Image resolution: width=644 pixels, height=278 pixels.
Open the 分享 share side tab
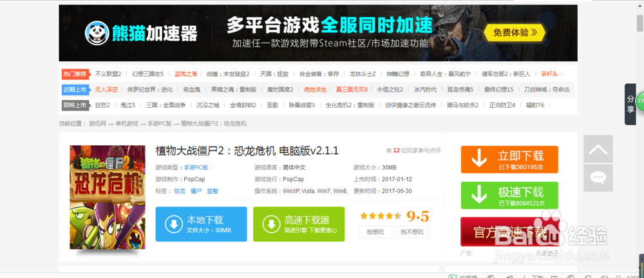coord(630,104)
